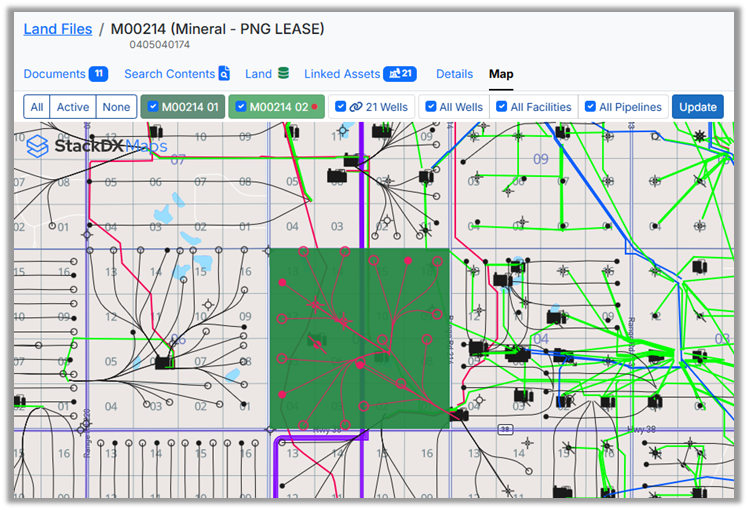Click the Search Contents magnifier icon
This screenshot has width=748, height=510.
click(224, 74)
